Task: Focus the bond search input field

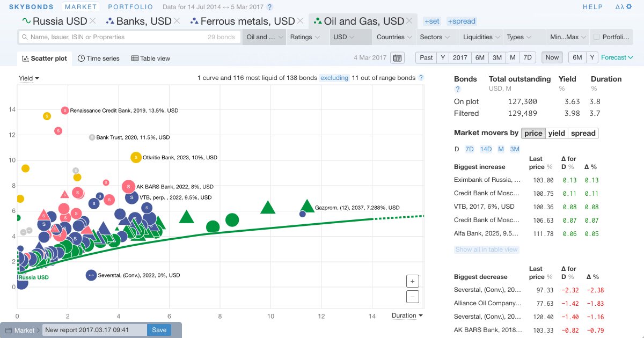Action: click(129, 37)
